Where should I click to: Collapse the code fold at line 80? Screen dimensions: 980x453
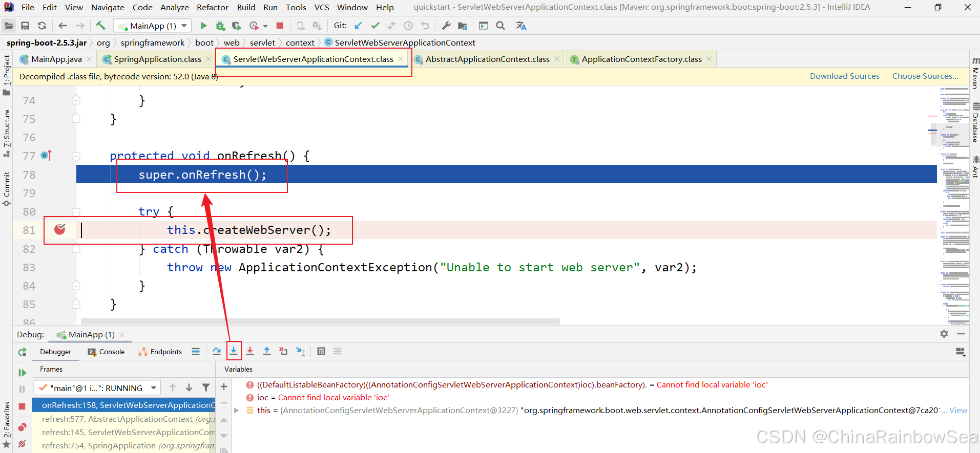76,211
